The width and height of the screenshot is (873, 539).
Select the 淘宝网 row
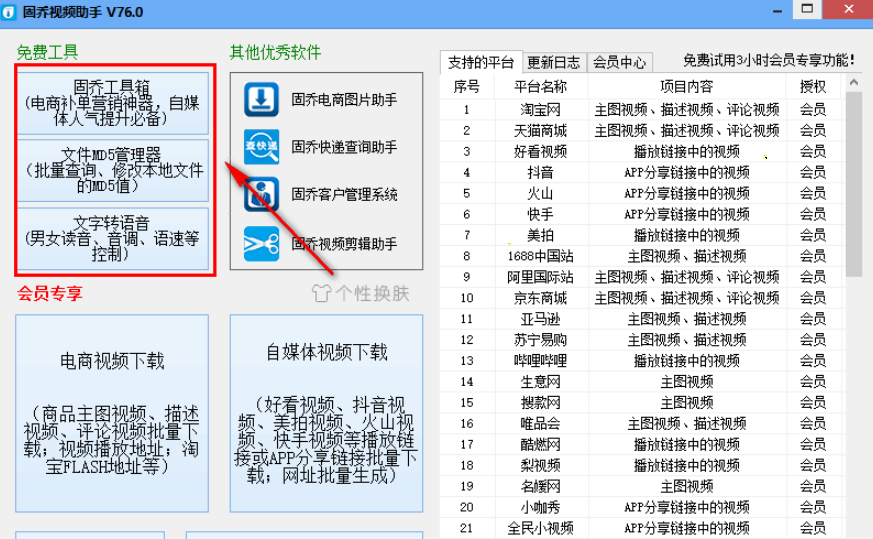642,110
